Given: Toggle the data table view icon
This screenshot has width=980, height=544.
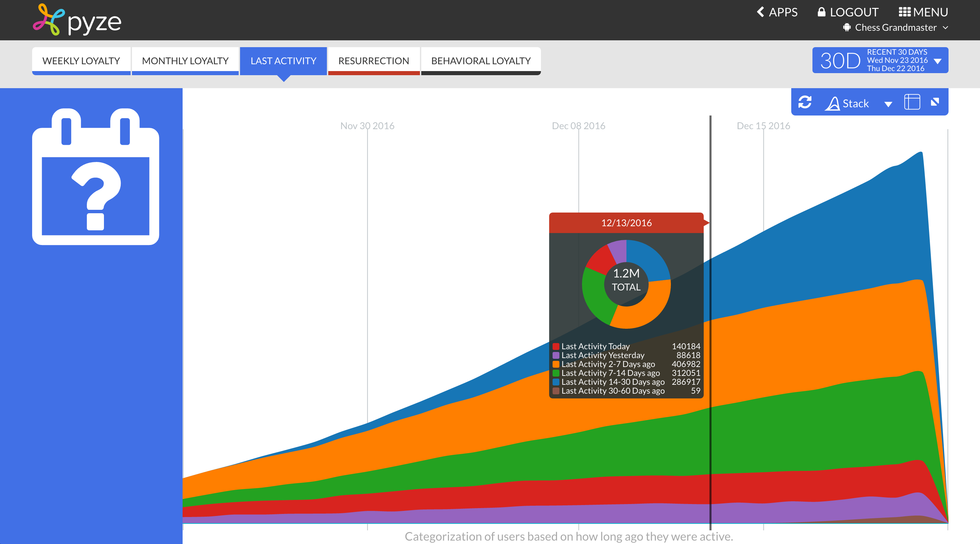Looking at the screenshot, I should tap(912, 102).
